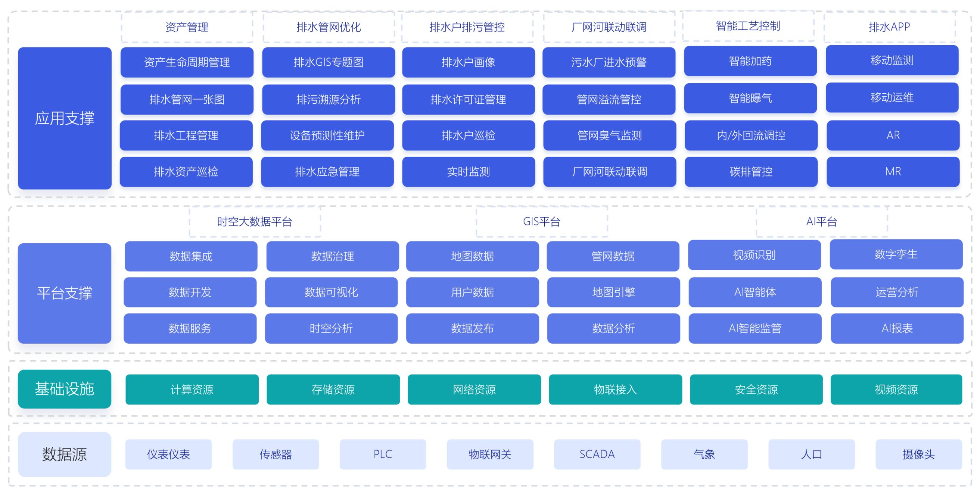Select 污水厂进水预警 under 厂网河联动联调
The image size is (980, 494).
coord(609,63)
